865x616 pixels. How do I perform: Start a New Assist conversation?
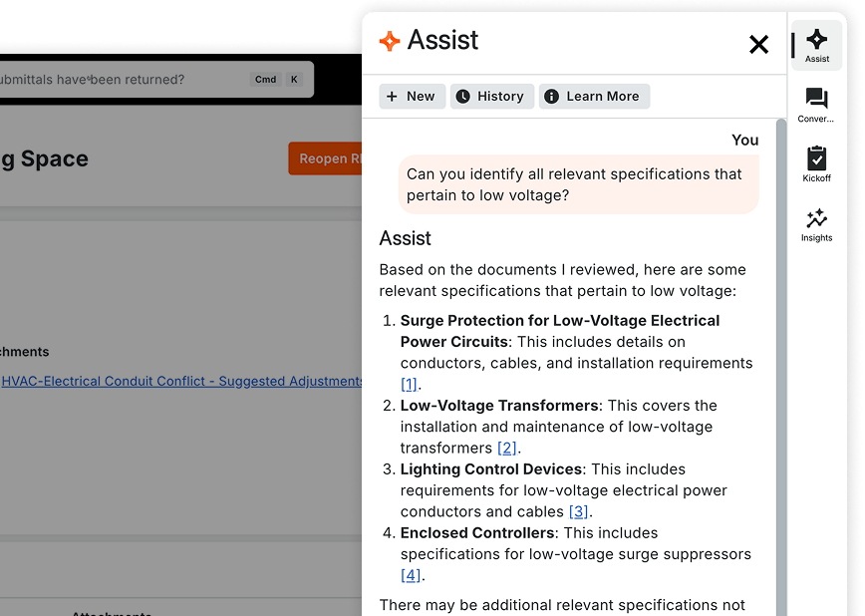pyautogui.click(x=413, y=97)
